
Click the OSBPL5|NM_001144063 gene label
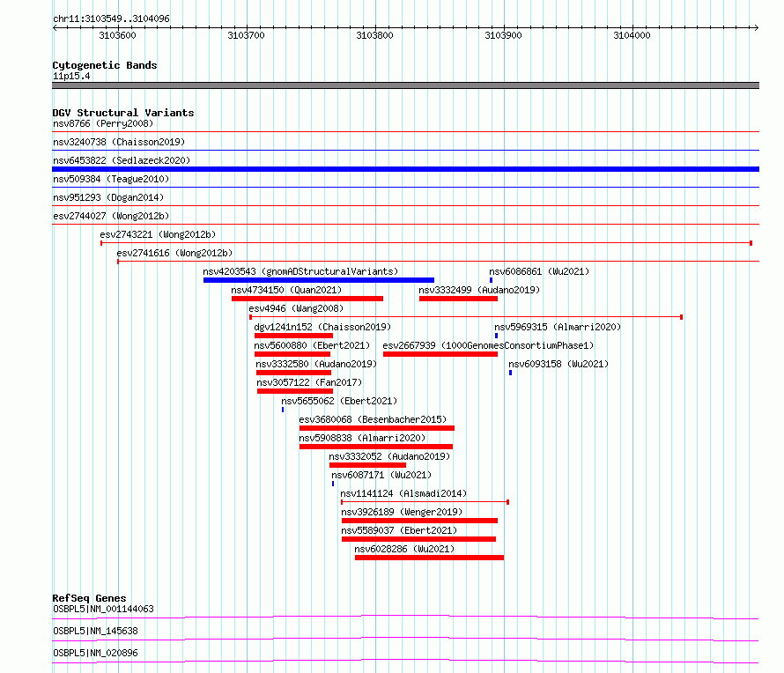coord(103,609)
